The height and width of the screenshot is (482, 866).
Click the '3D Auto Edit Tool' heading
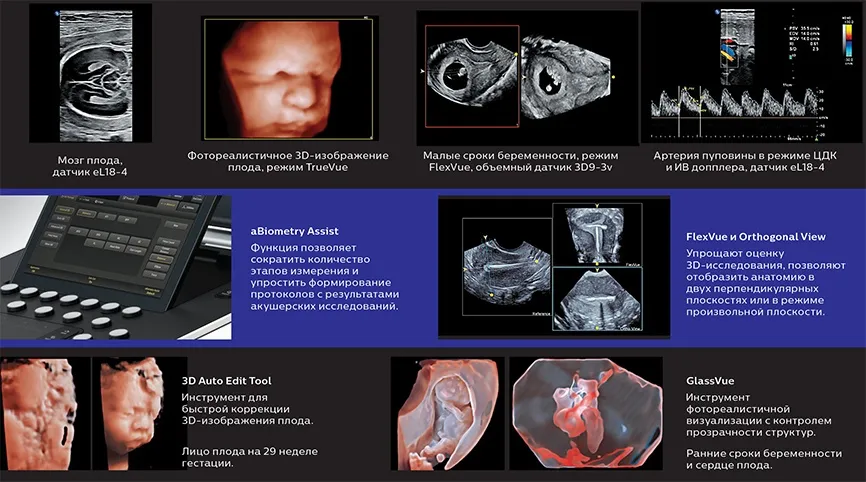[x=226, y=381]
